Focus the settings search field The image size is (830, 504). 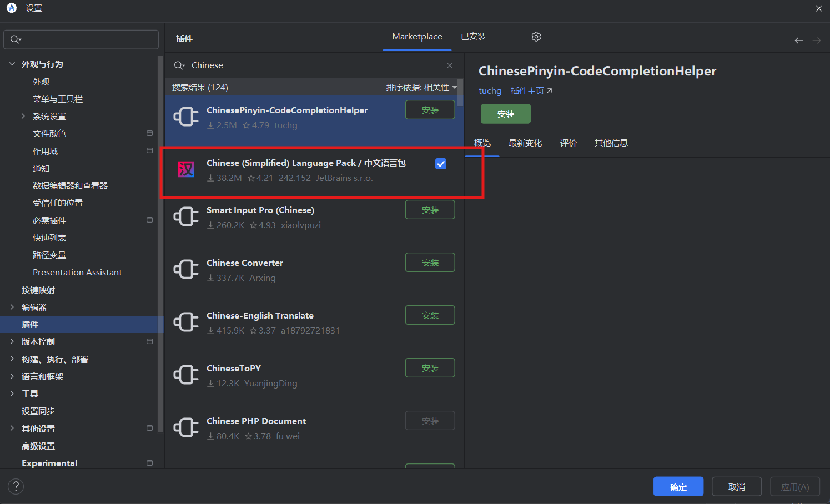tap(81, 39)
